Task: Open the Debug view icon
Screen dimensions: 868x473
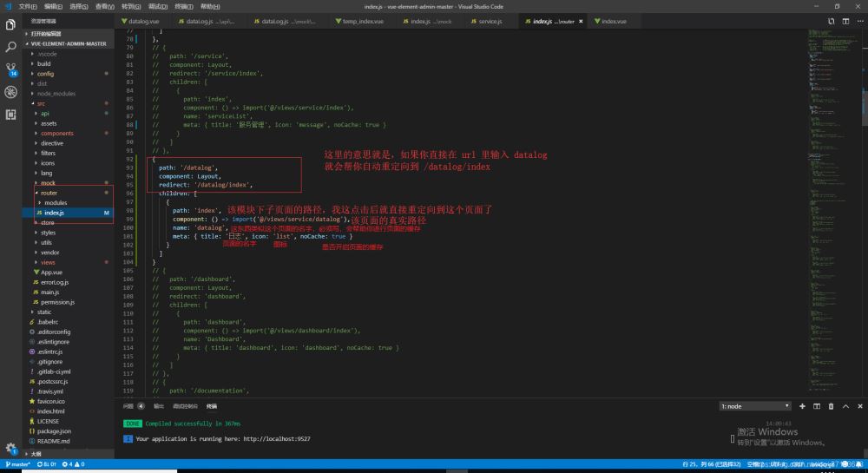Action: (10, 92)
